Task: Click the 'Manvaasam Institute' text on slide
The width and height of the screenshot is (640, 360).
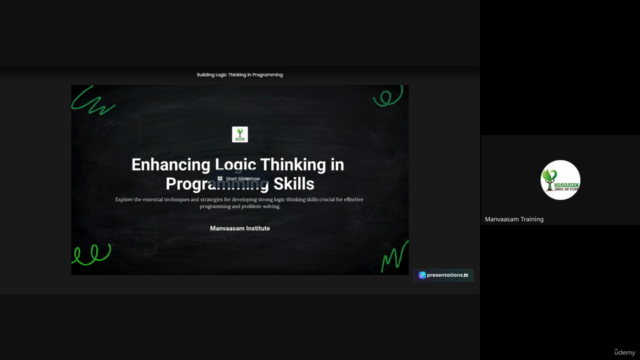Action: 240,228
